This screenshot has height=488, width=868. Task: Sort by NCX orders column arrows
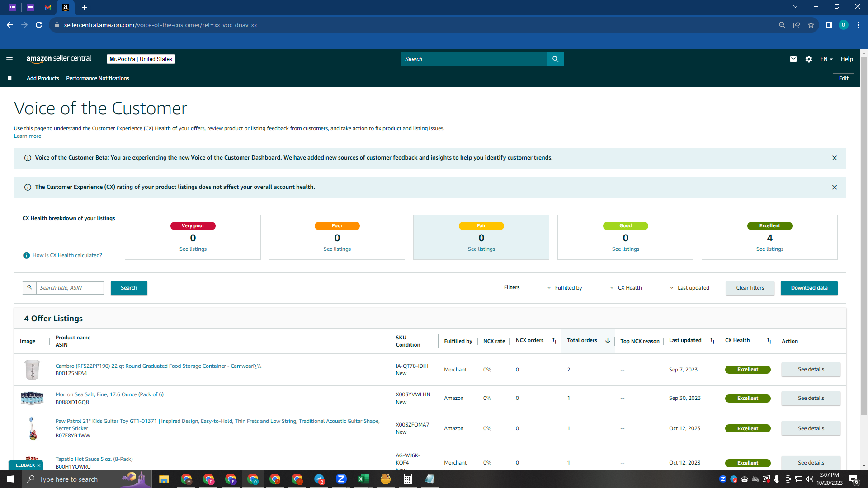coord(555,341)
